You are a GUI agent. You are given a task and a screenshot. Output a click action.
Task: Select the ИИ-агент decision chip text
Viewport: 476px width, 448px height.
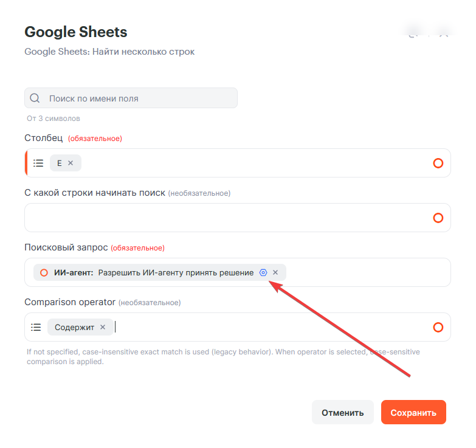tap(154, 272)
